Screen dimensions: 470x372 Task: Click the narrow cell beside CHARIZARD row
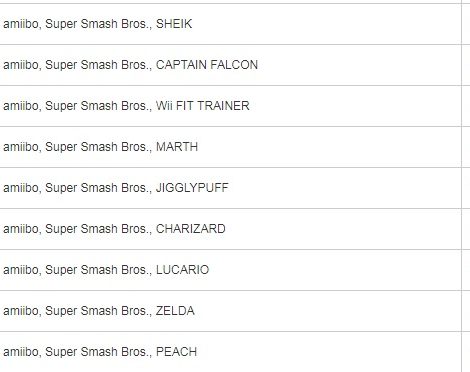pos(466,229)
